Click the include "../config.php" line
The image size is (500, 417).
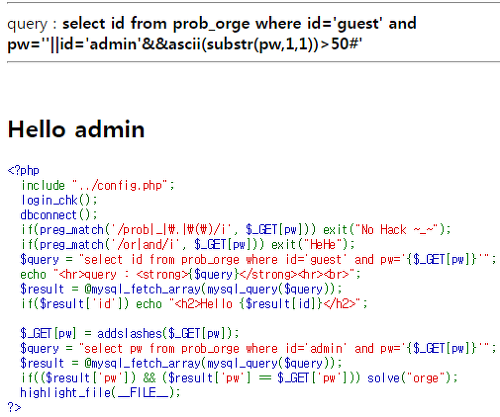point(98,185)
